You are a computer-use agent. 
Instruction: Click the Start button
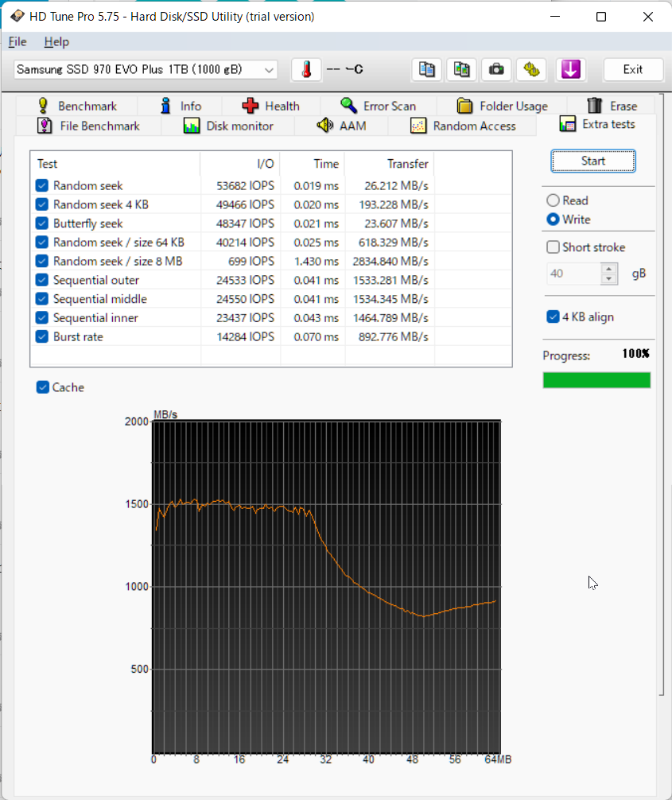point(593,161)
